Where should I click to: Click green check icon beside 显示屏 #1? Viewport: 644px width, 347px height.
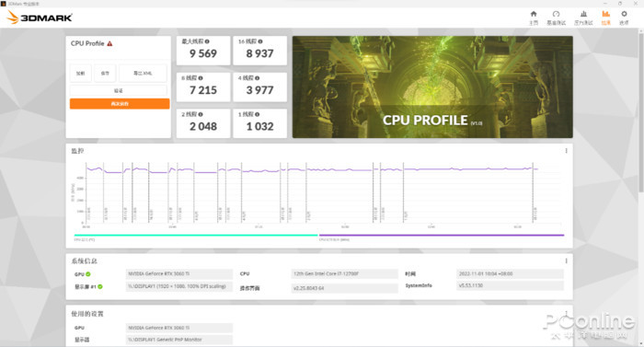[100, 286]
